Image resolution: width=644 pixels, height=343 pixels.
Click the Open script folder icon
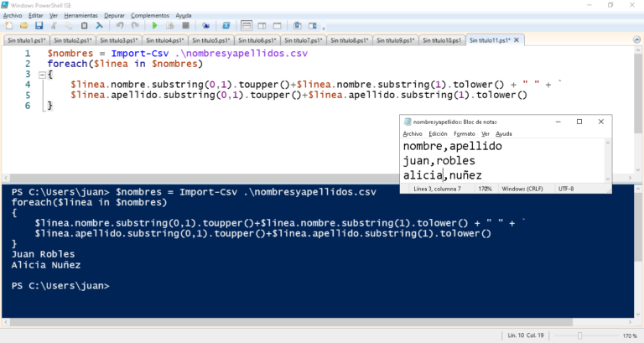click(x=22, y=26)
